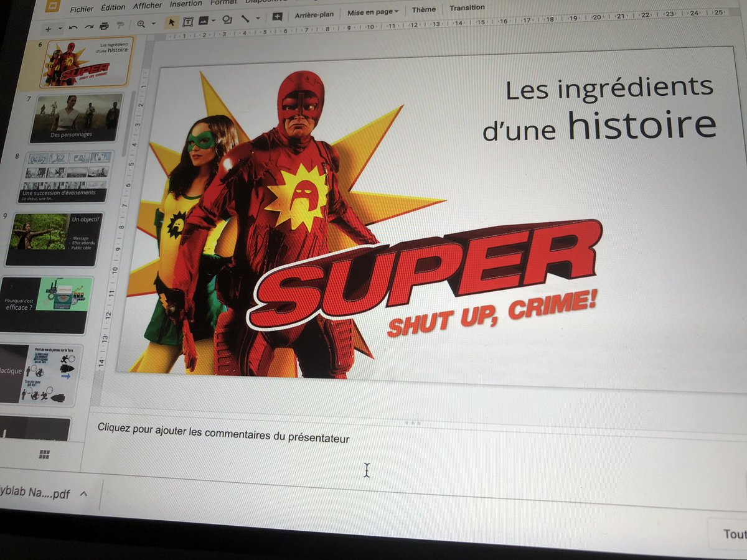Open the image insert dropdown arrow
This screenshot has width=747, height=560.
point(214,21)
